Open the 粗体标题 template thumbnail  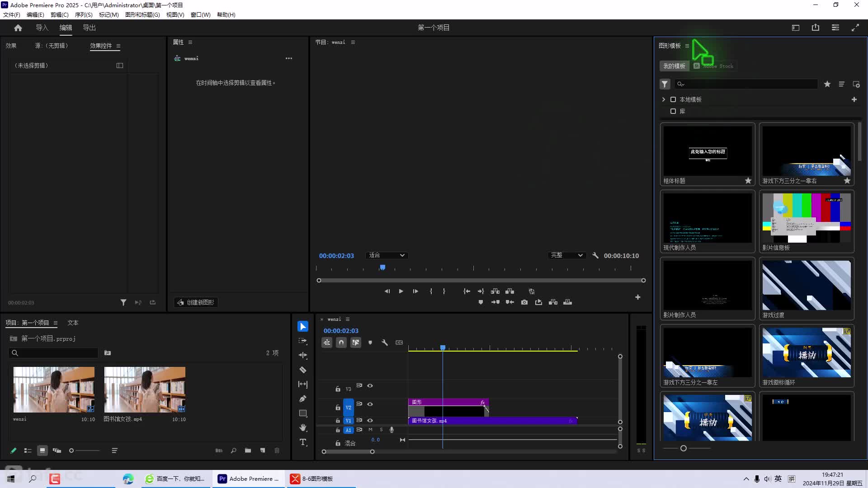708,150
